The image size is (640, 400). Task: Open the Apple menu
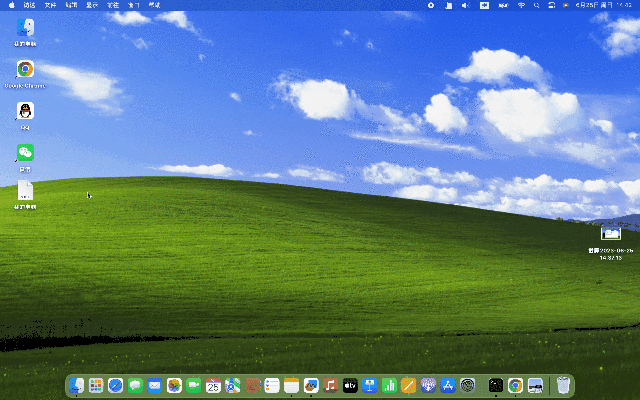tap(11, 5)
